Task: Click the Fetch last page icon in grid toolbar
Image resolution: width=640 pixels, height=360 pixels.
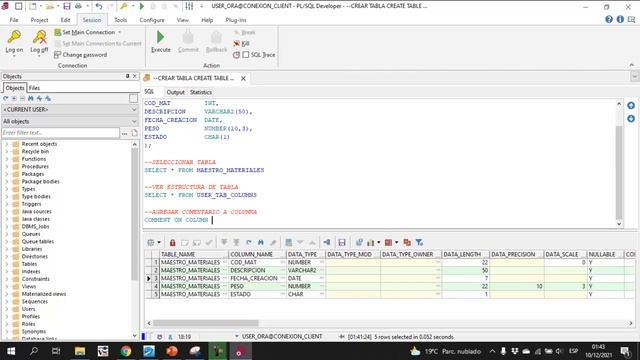Action: pyautogui.click(x=236, y=242)
